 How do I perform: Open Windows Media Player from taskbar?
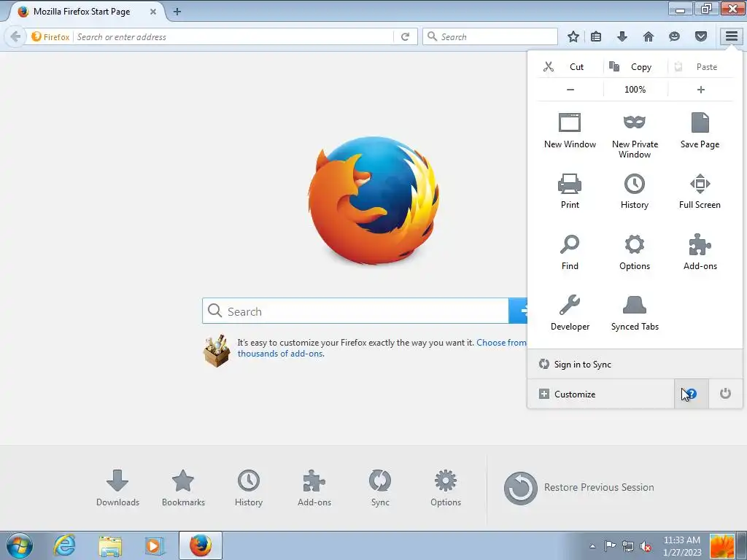pyautogui.click(x=155, y=545)
